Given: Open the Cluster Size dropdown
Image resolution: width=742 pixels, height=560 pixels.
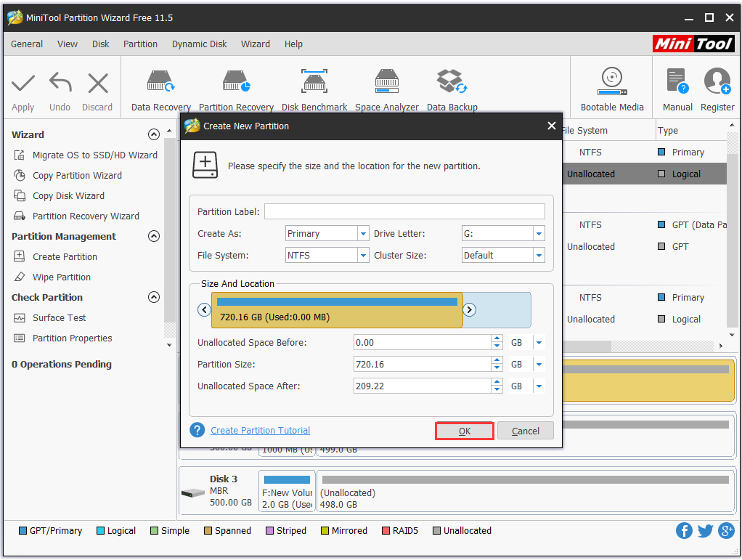Looking at the screenshot, I should click(539, 256).
